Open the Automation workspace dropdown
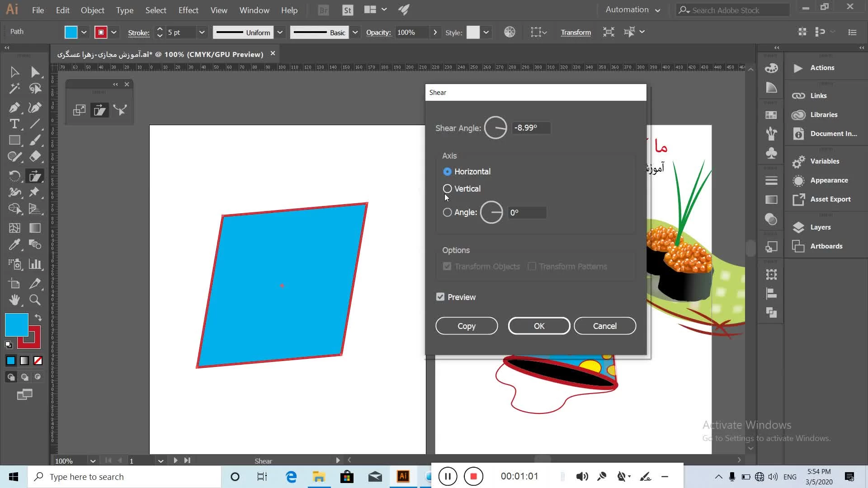 pyautogui.click(x=632, y=9)
